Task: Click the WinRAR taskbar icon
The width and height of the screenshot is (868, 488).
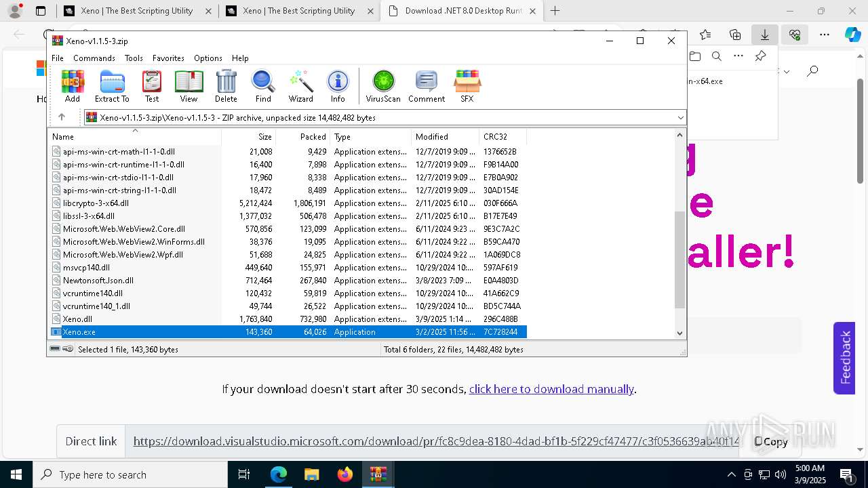Action: (x=378, y=474)
